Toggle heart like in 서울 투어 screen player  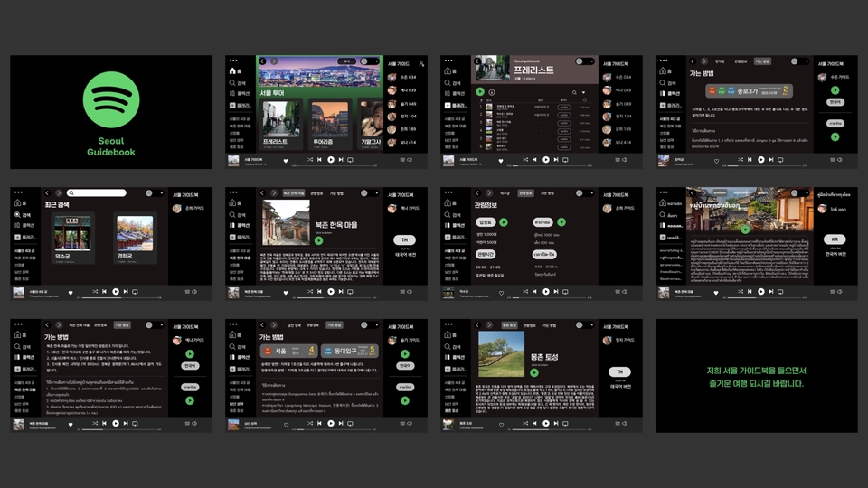point(286,161)
